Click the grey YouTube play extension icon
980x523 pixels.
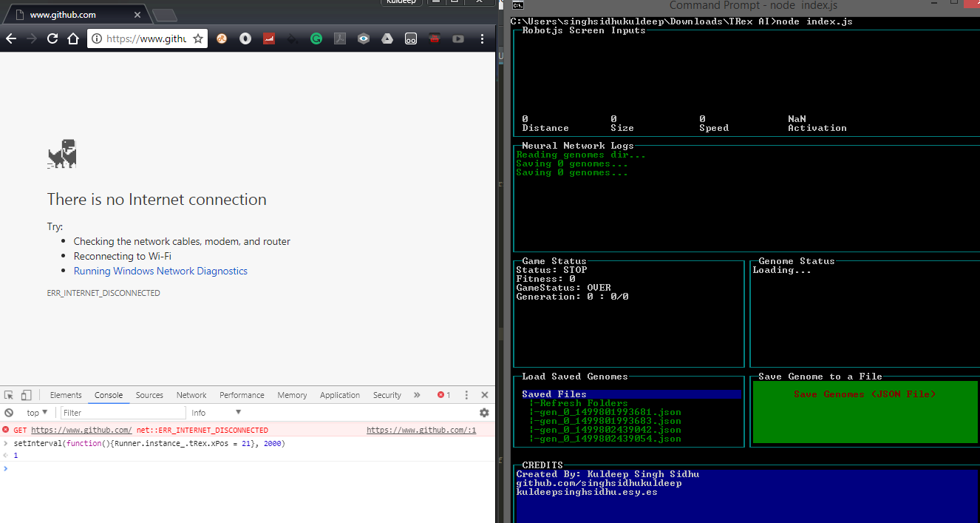click(x=458, y=38)
